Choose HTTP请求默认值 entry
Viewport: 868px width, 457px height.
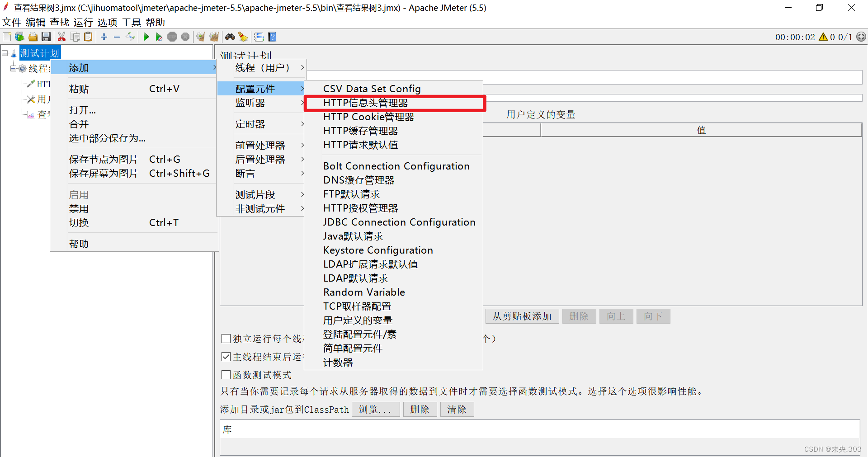click(x=394, y=145)
